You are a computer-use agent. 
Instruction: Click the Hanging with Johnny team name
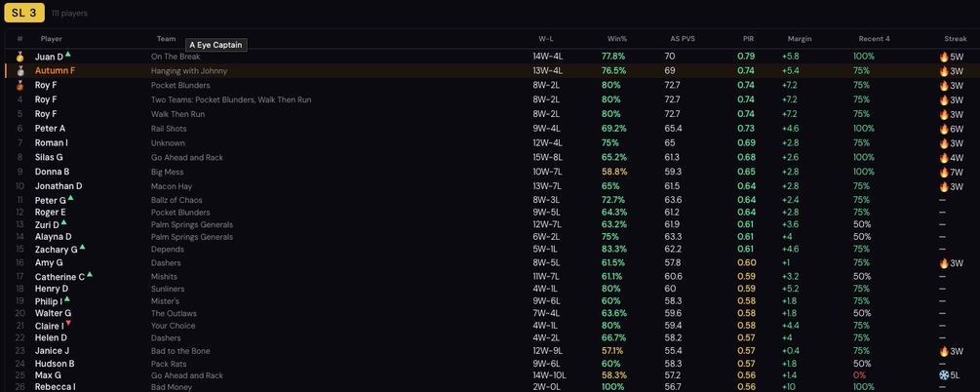189,71
